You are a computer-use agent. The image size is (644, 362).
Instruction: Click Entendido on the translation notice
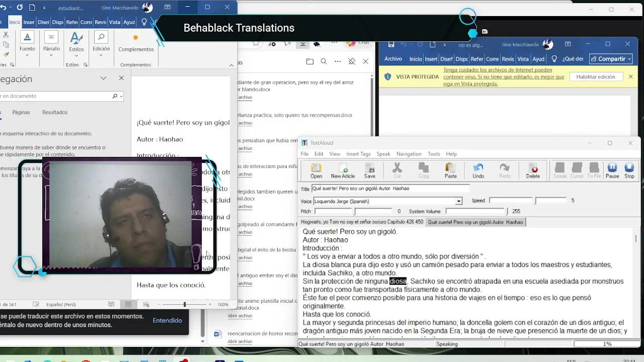tap(168, 320)
